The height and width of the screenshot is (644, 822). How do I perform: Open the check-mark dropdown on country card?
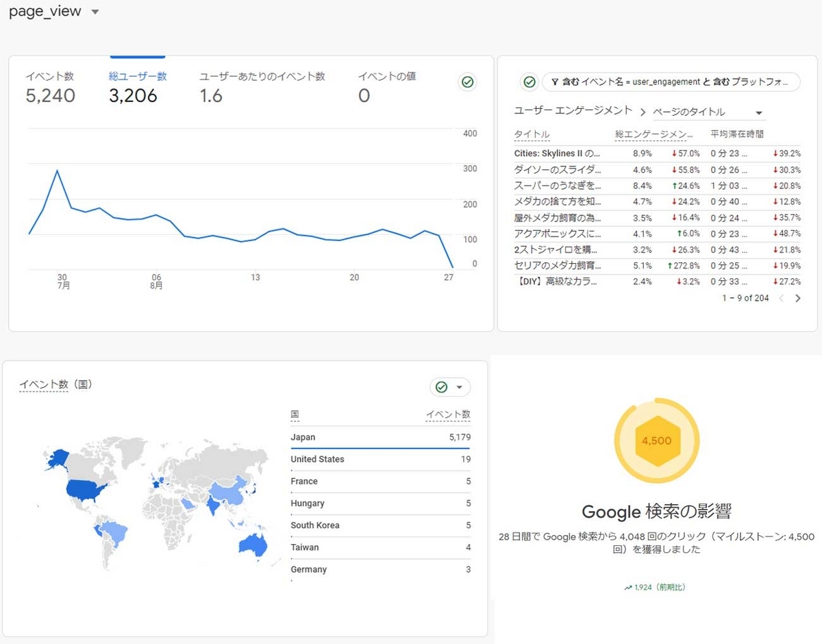coord(450,387)
